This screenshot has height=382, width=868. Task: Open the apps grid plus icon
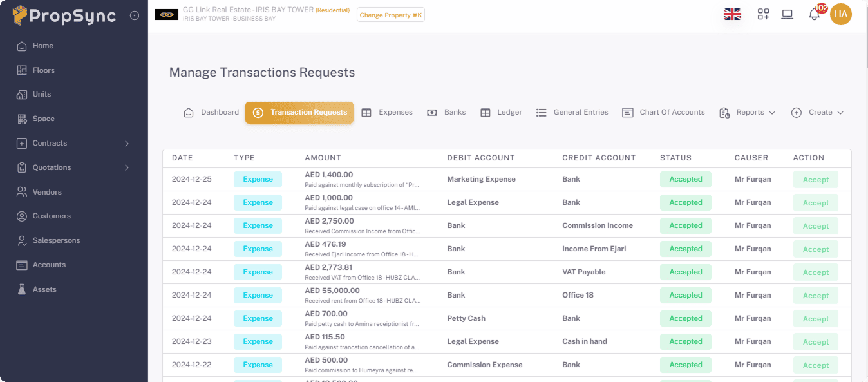763,14
